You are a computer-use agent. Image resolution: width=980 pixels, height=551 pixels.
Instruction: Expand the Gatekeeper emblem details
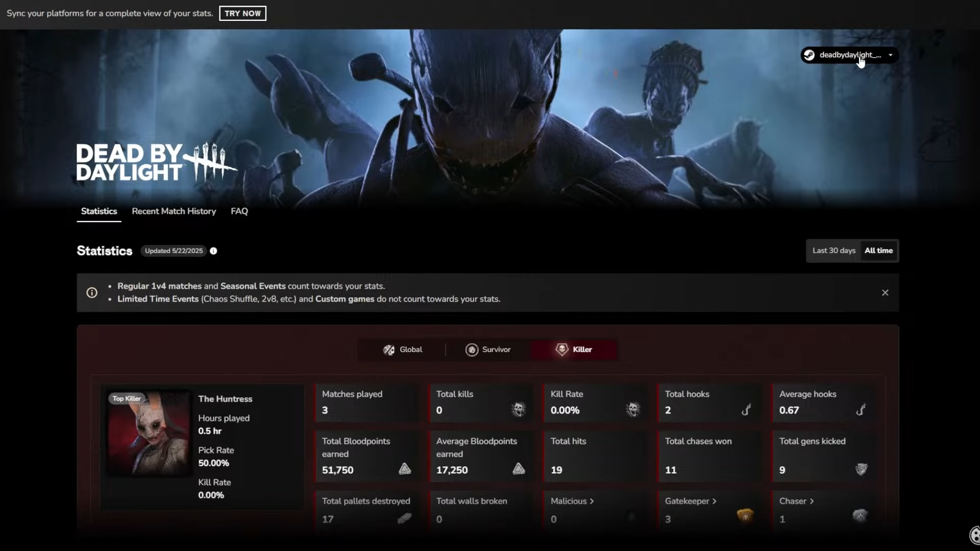(x=690, y=501)
